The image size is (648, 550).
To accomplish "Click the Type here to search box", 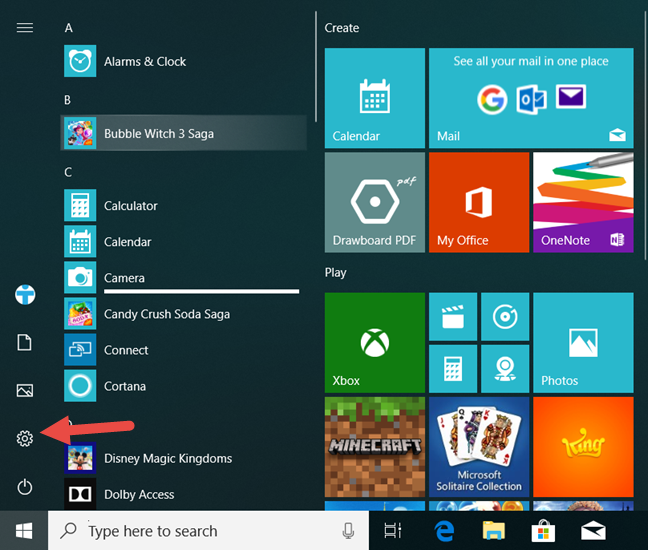I will click(208, 531).
